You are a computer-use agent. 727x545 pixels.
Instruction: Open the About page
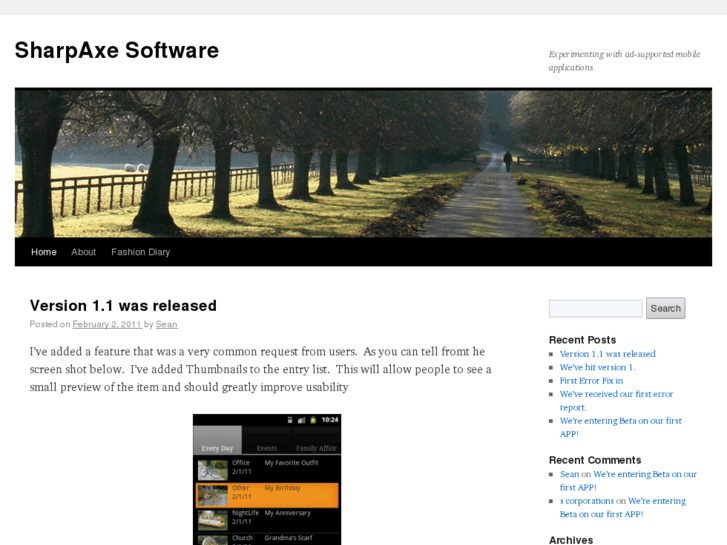click(83, 252)
